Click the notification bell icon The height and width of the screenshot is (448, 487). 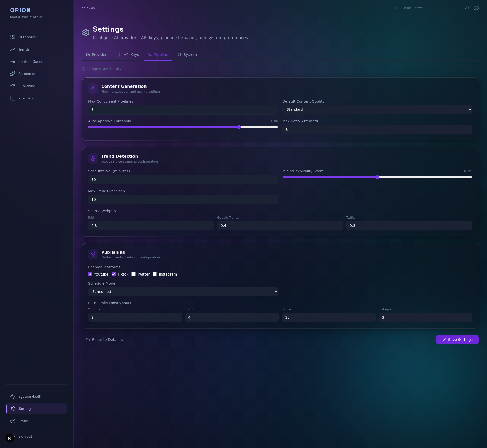467,8
